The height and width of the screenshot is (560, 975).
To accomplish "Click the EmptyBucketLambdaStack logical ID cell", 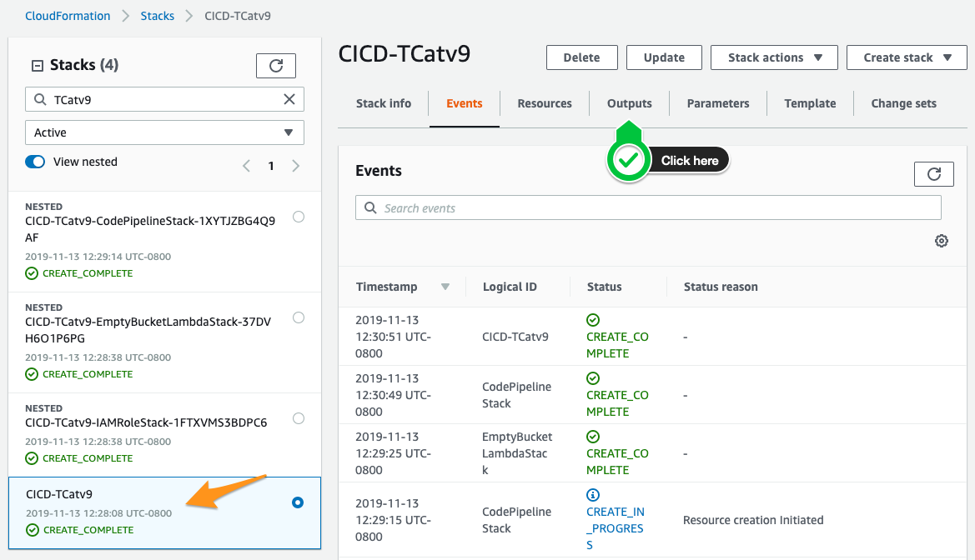I will click(517, 453).
